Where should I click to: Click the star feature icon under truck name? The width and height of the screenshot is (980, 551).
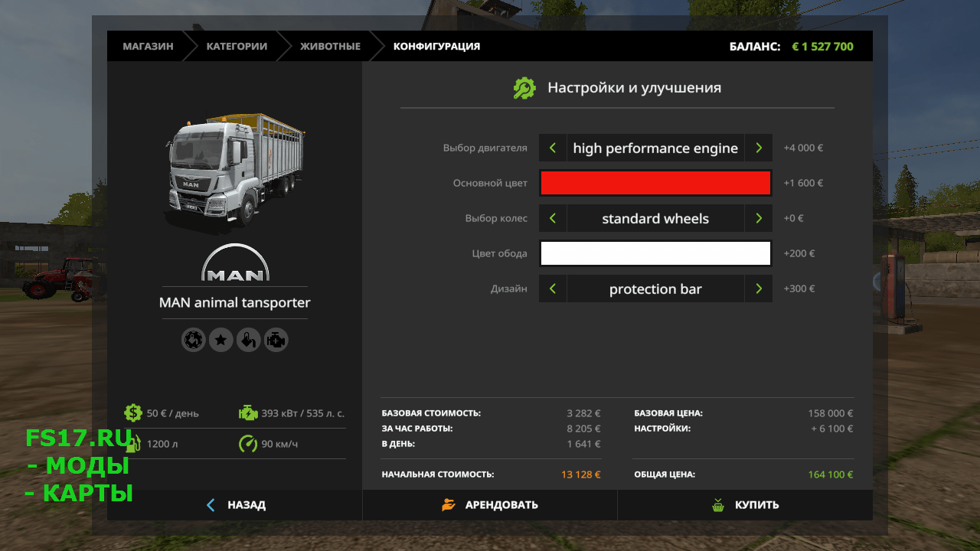click(221, 340)
